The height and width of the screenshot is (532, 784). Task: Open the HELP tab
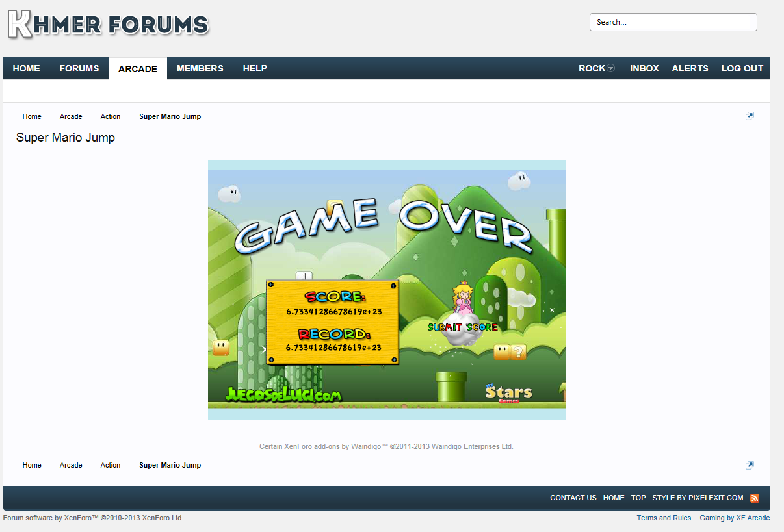255,68
